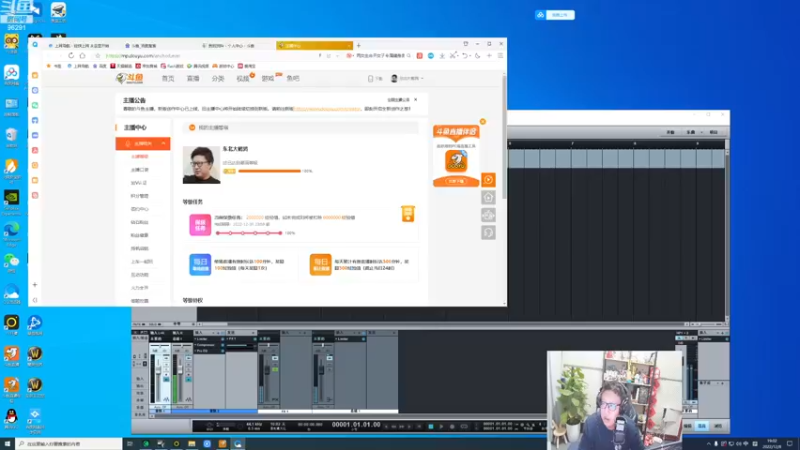Click the streamer avatar thumbnail

tap(202, 165)
